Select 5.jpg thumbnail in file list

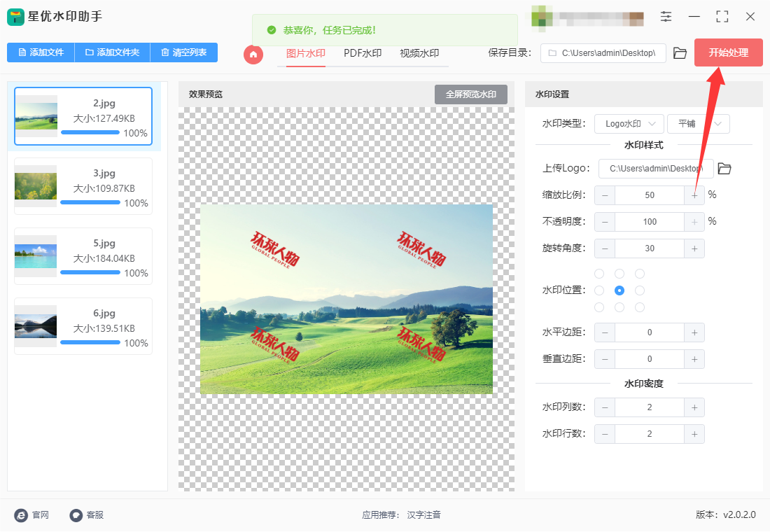pyautogui.click(x=36, y=256)
